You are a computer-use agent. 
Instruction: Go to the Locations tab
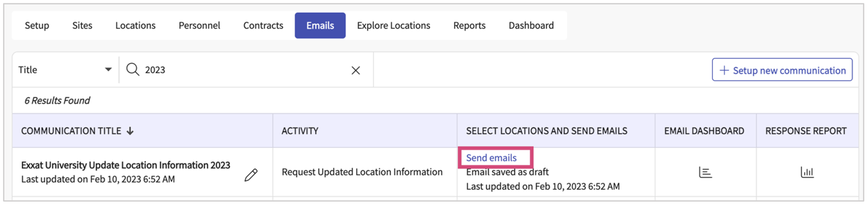[x=135, y=26]
